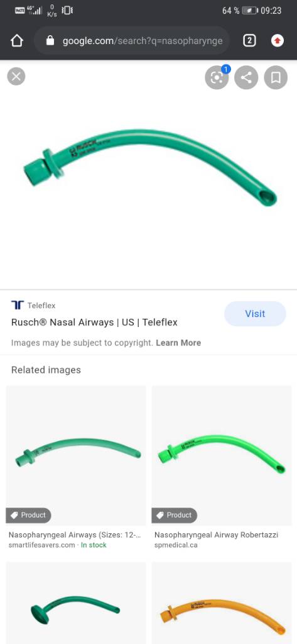Tap the padlock site security icon
This screenshot has height=644, width=297.
[x=50, y=41]
